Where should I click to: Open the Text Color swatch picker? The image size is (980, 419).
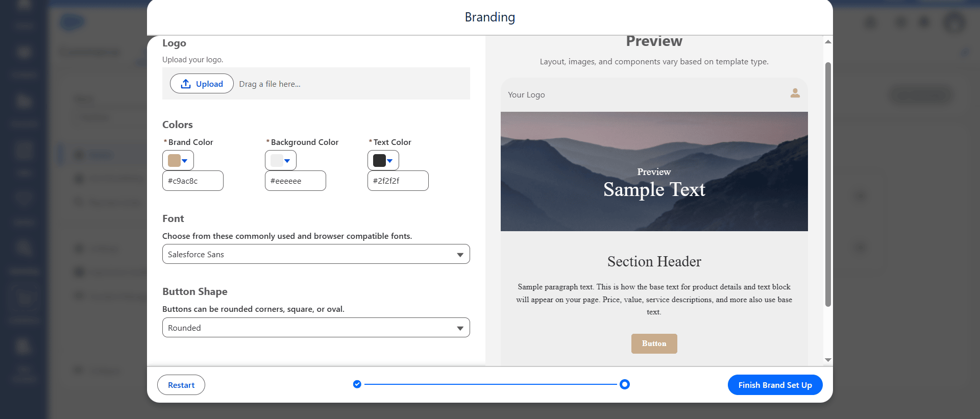[383, 160]
